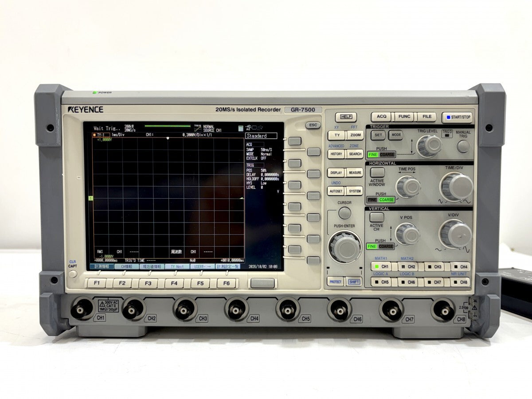This screenshot has width=532, height=399.
Task: Open the SYSTEM button
Action: click(x=355, y=192)
